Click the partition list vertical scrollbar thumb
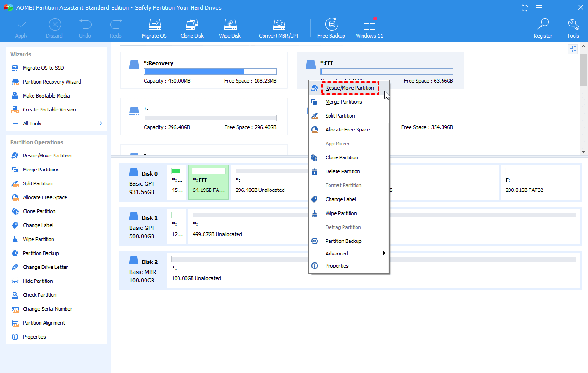Viewport: 588px width, 373px height. tap(583, 70)
